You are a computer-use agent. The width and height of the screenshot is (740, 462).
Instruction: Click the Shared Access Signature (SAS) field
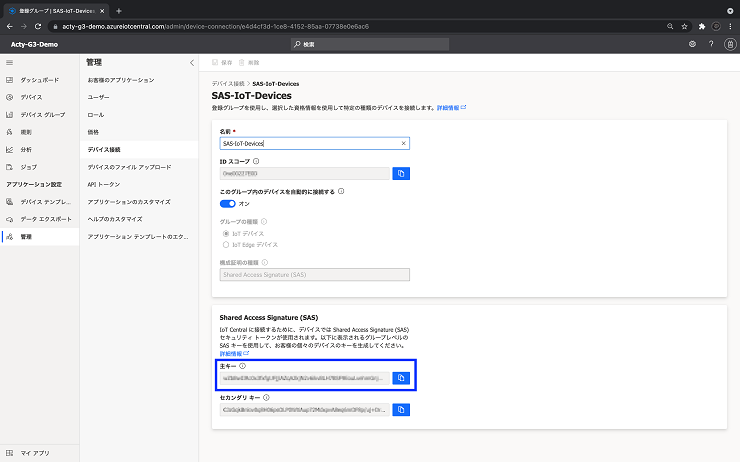(315, 275)
